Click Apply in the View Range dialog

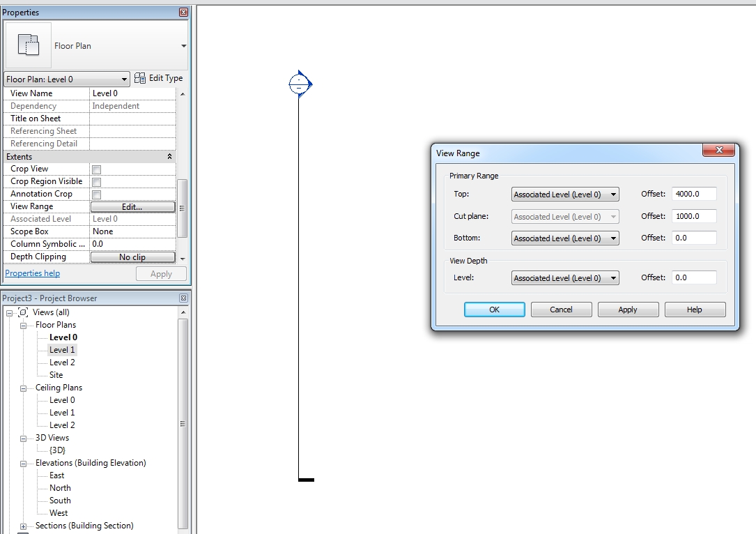point(628,310)
